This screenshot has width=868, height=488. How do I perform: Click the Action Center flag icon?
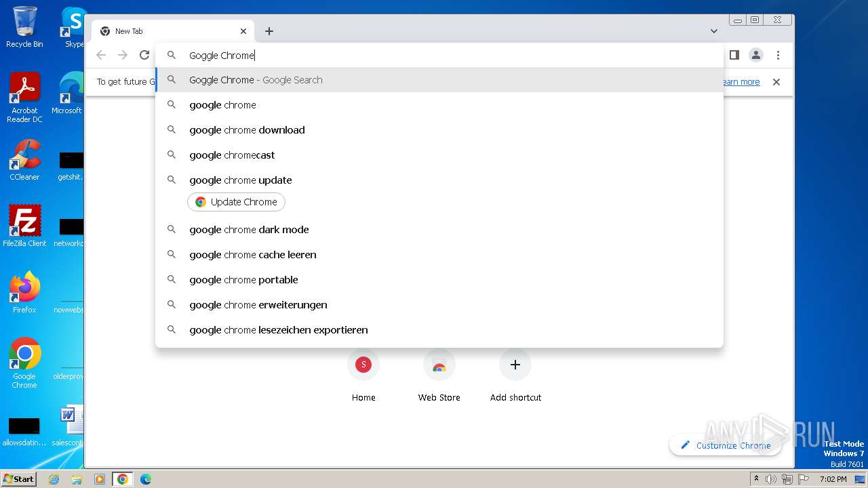804,479
